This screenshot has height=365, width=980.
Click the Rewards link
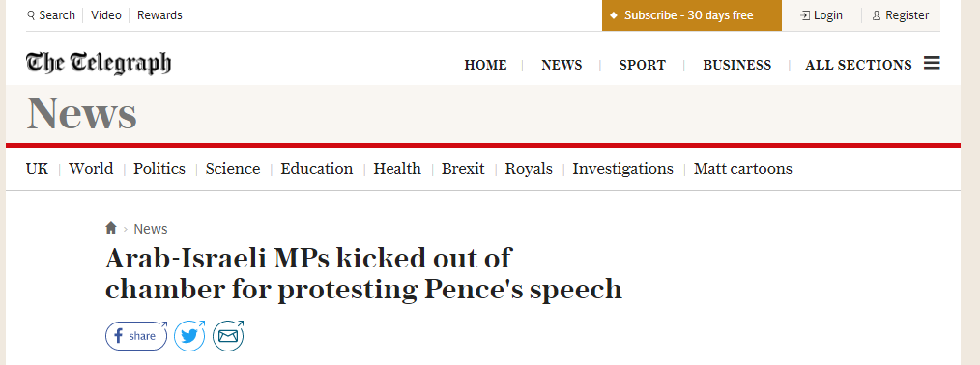coord(159,15)
